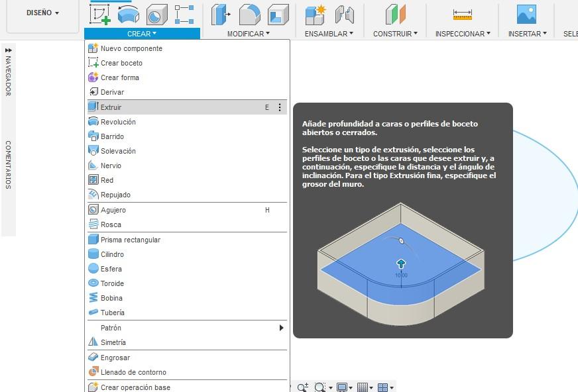The height and width of the screenshot is (392, 578).
Task: Click the Rectangular Pattern toolbar icon
Action: pos(184,15)
